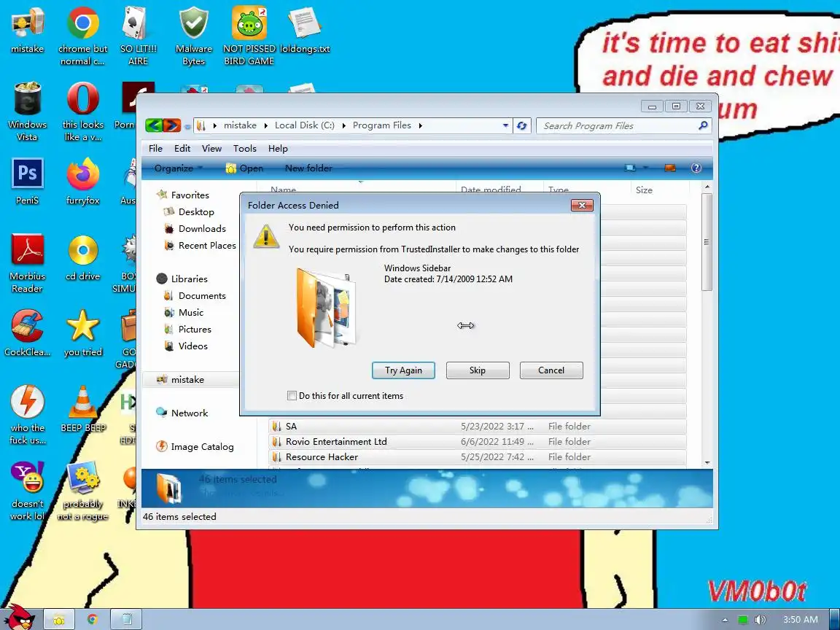This screenshot has height=630, width=840.
Task: Click the Explorer forward arrow button
Action: point(171,125)
